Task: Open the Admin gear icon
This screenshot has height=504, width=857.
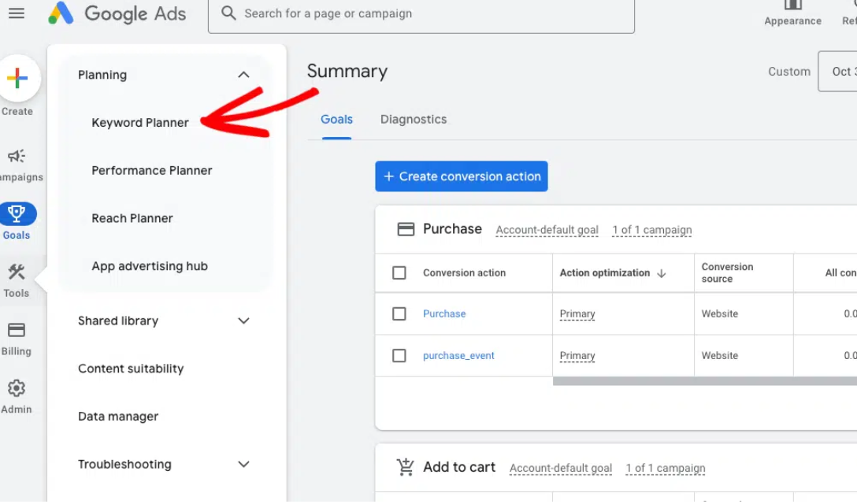Action: coord(17,388)
